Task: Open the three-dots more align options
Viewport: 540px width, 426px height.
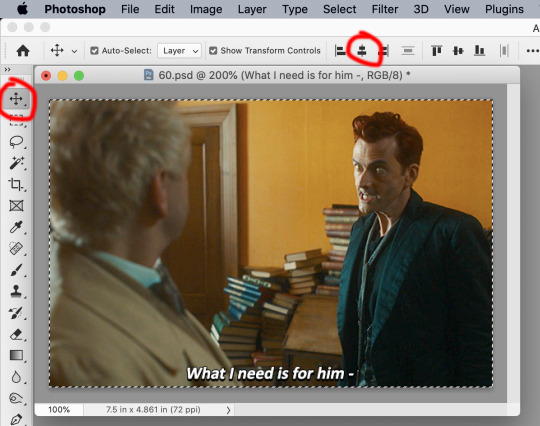Action: 533,51
